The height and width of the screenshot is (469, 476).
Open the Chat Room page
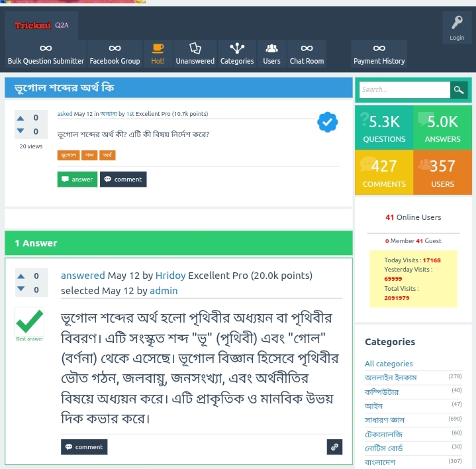click(x=307, y=54)
